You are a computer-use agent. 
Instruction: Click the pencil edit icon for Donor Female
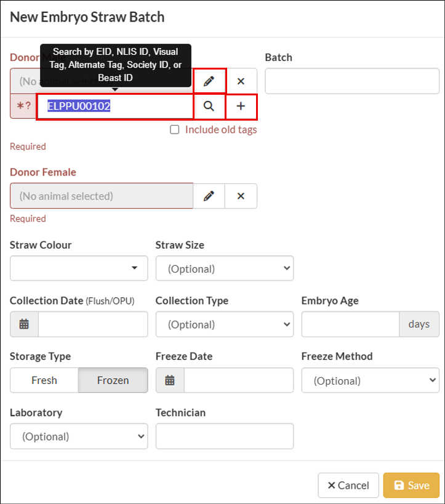209,196
